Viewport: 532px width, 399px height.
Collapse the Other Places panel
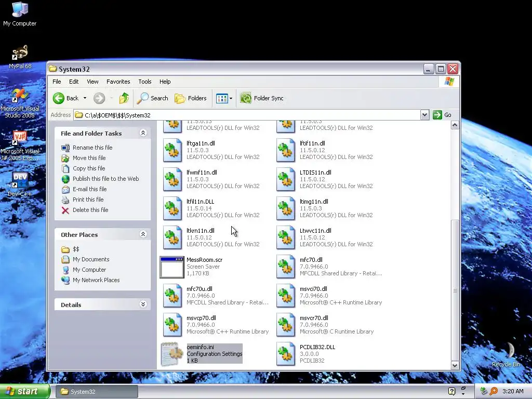click(143, 234)
